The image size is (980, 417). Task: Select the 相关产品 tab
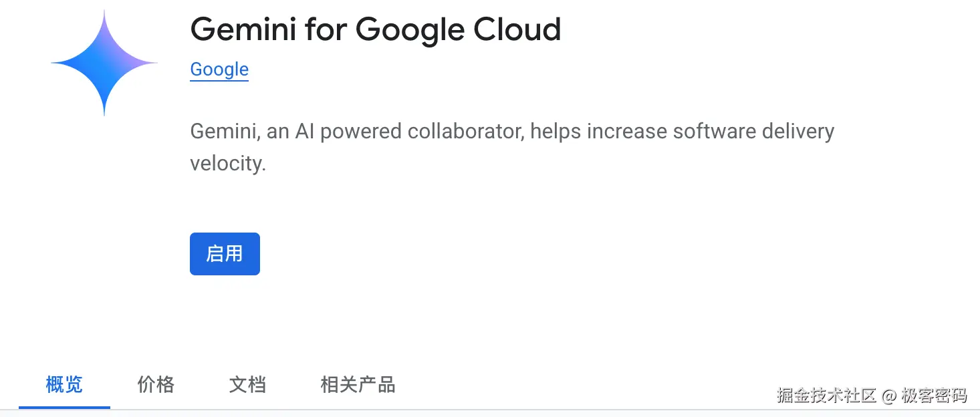(x=358, y=385)
